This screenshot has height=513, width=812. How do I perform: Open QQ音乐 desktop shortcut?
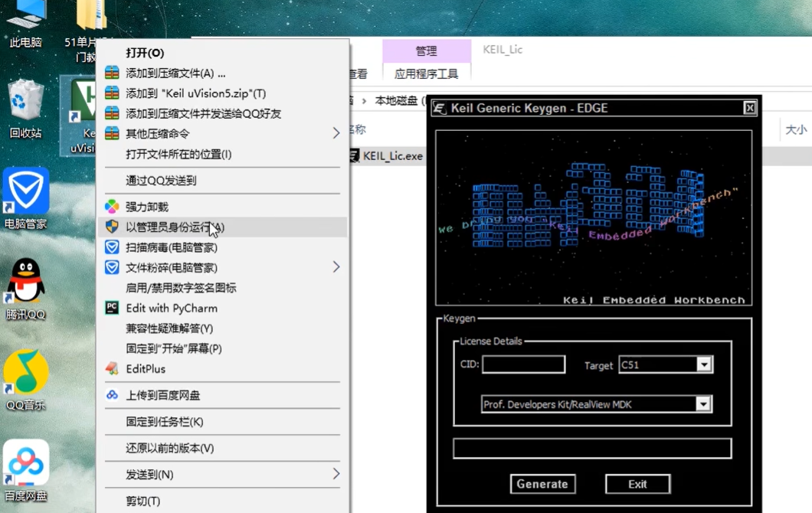25,380
